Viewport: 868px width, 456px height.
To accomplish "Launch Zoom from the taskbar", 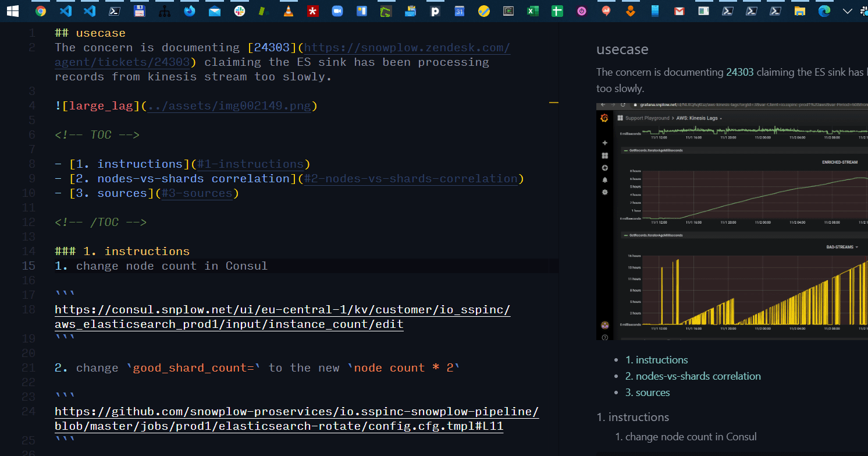I will point(337,10).
